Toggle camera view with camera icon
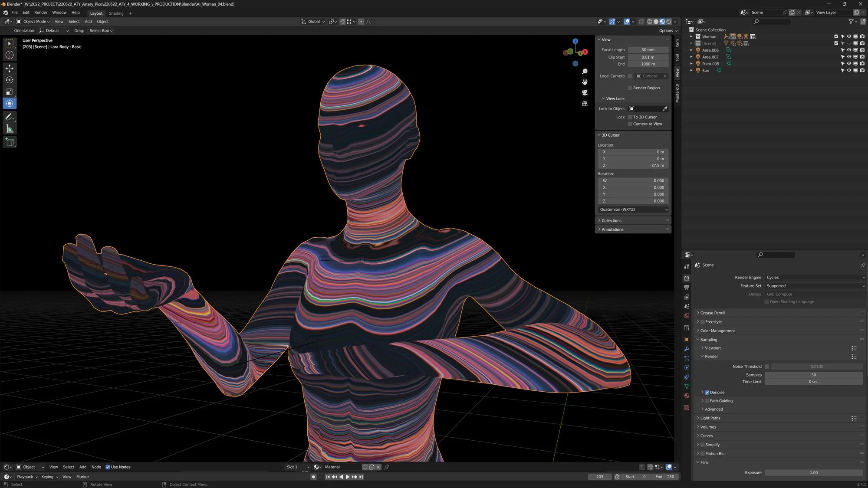The width and height of the screenshot is (868, 488). 585,92
